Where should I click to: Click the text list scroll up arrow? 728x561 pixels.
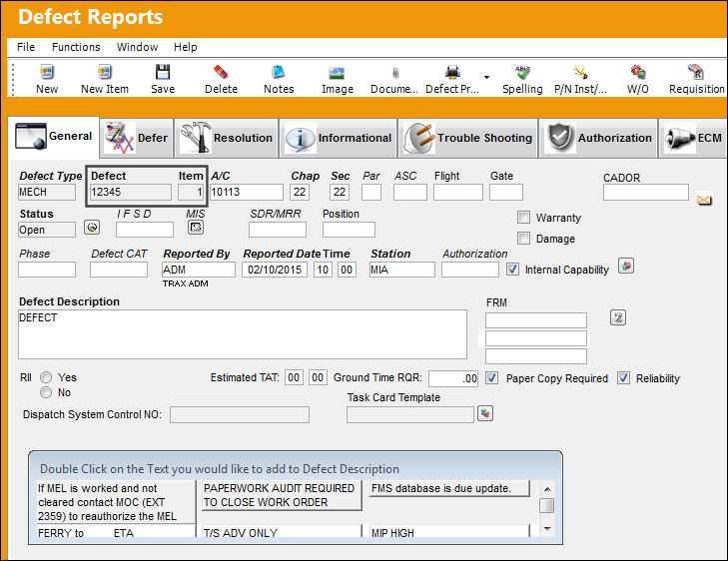click(x=547, y=489)
